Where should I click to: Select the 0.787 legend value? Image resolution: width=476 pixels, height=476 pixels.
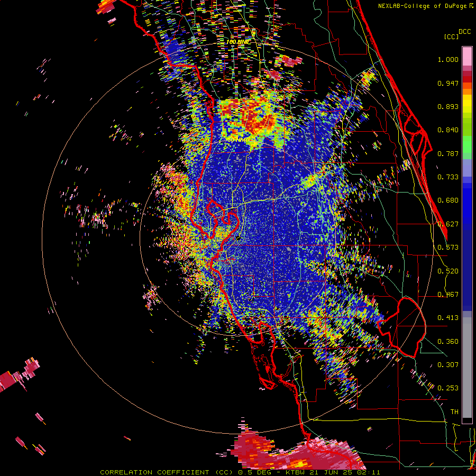click(x=448, y=153)
